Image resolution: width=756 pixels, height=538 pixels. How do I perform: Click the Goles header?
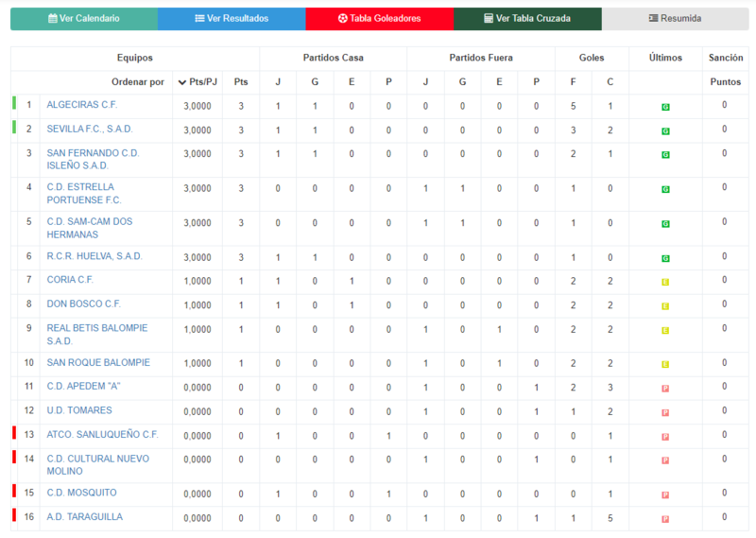coord(592,58)
